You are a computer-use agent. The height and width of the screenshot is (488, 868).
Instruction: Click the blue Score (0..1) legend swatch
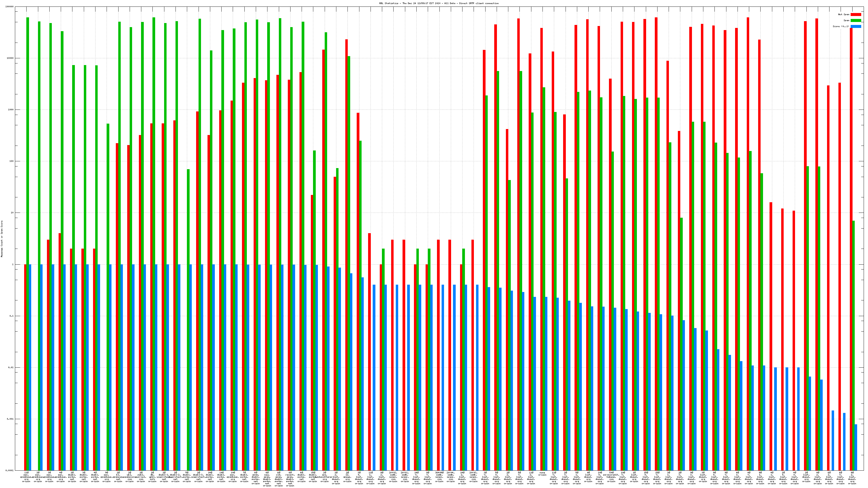point(856,26)
